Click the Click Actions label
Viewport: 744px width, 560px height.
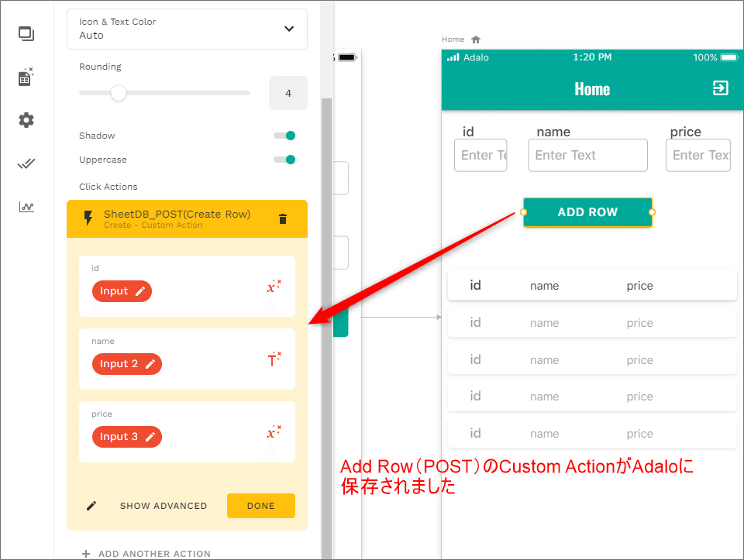108,187
